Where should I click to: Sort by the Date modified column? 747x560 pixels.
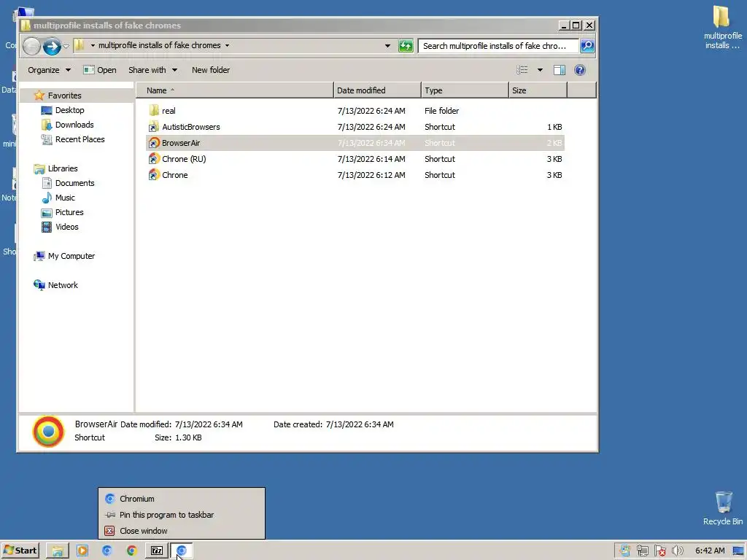click(377, 90)
